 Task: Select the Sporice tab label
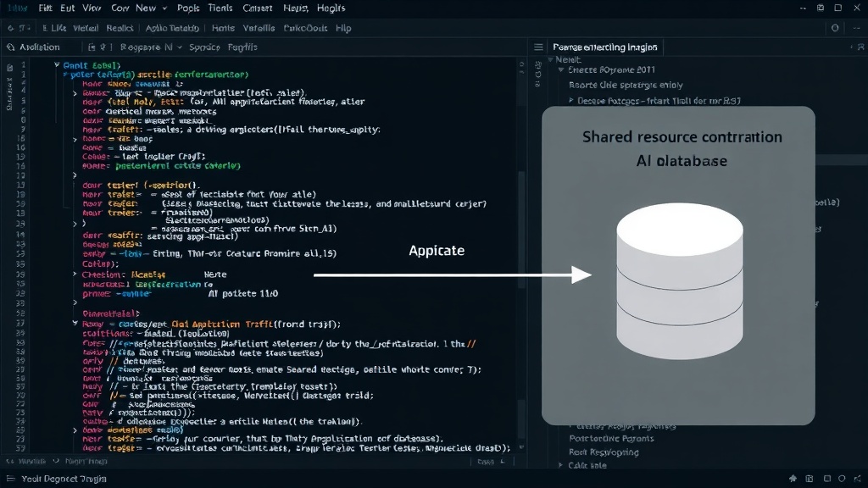(x=204, y=47)
